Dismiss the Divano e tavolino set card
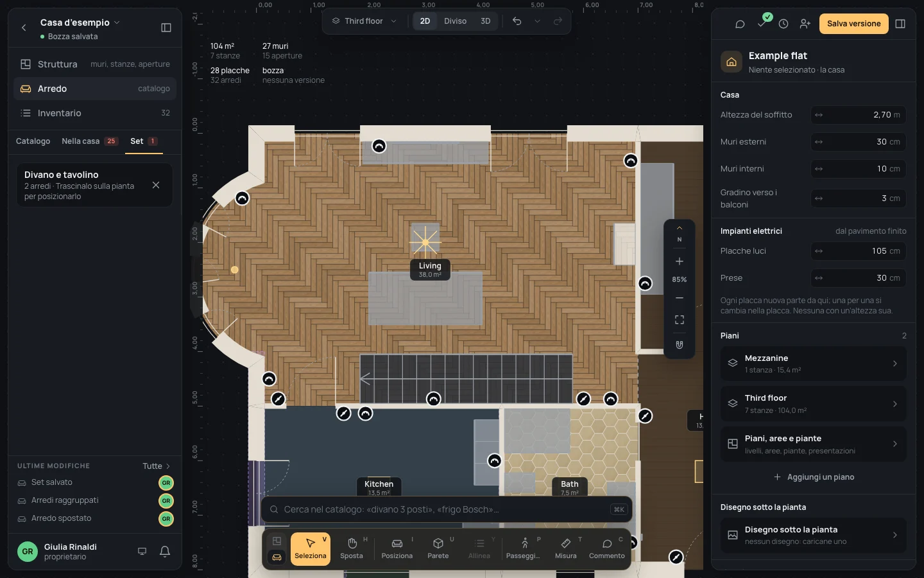924x578 pixels. pos(156,185)
